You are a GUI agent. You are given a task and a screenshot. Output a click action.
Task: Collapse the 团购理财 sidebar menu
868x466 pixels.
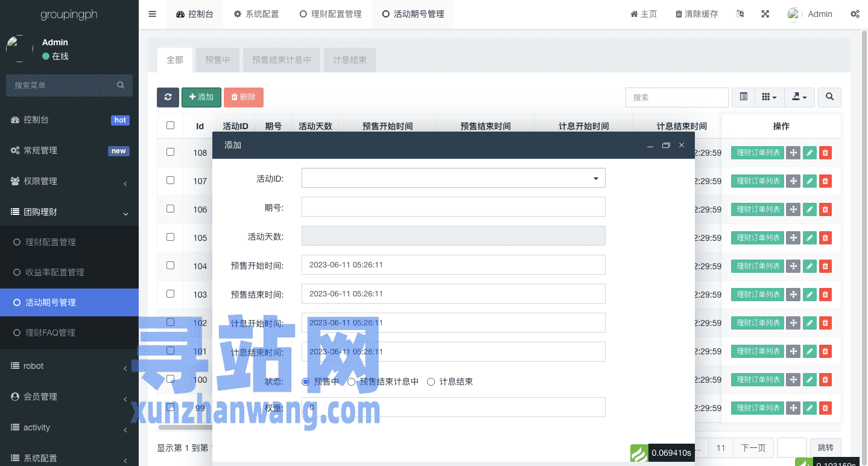[x=69, y=212]
